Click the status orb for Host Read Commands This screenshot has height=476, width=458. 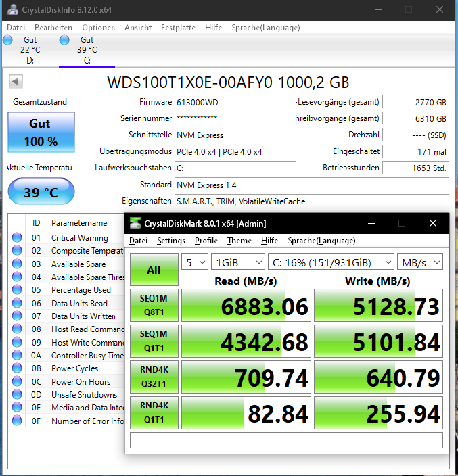click(17, 329)
